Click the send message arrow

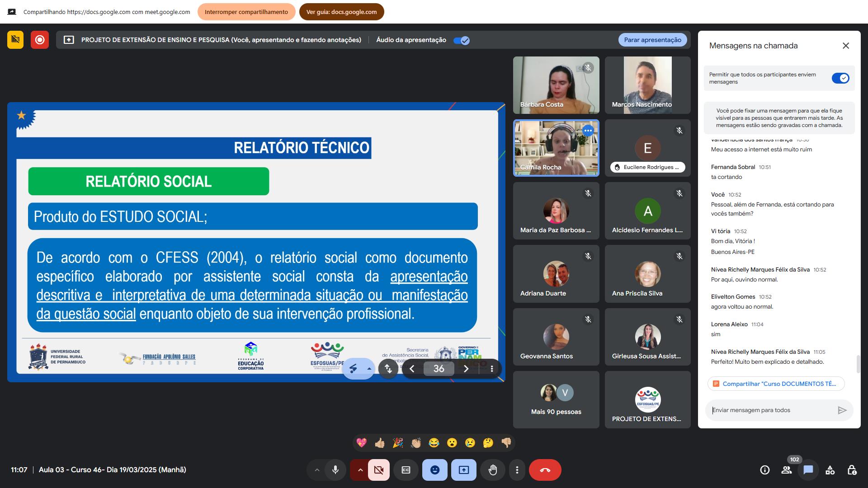[842, 410]
